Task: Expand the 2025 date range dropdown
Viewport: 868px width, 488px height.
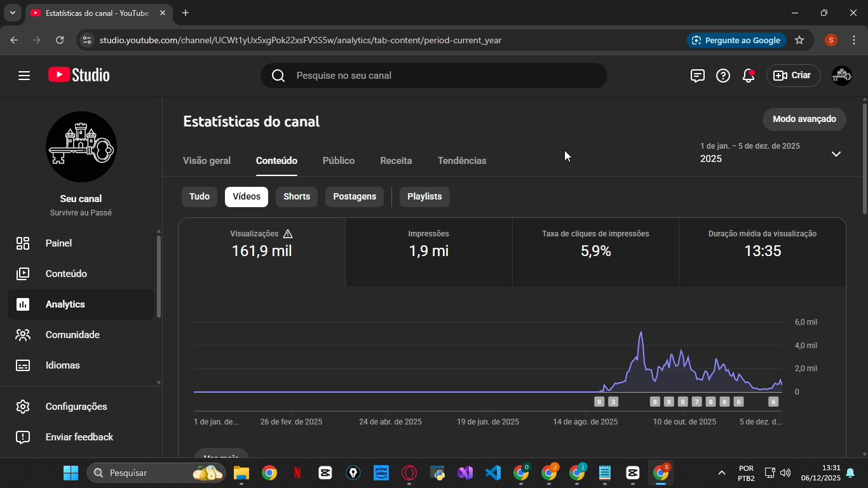Action: click(836, 154)
